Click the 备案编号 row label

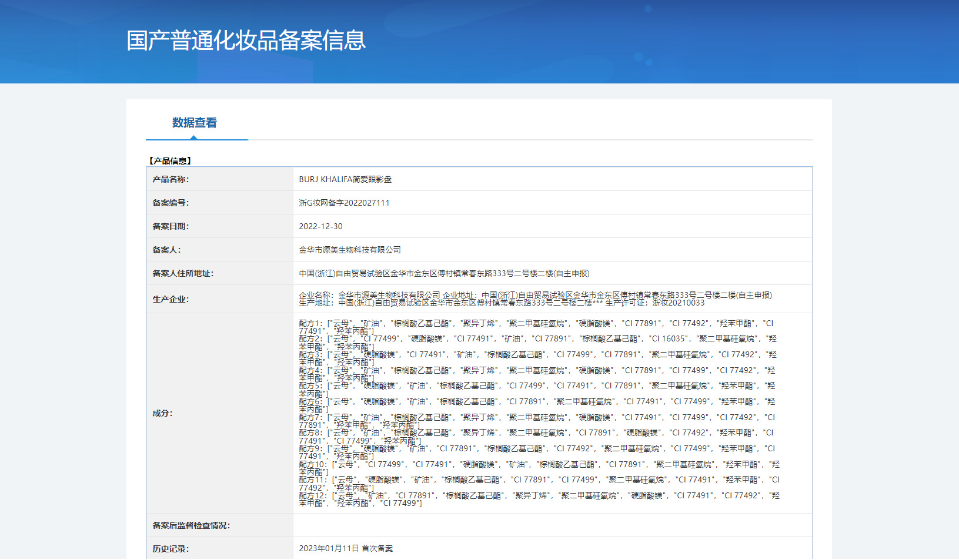point(171,203)
